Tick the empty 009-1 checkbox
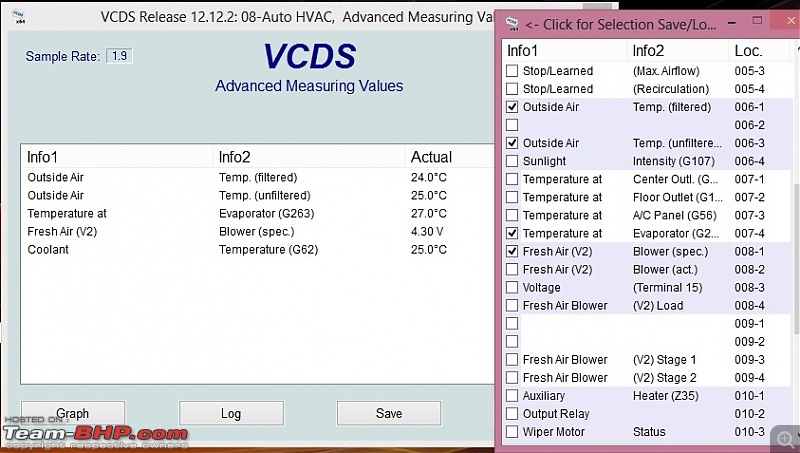Screen dimensions: 800x453 pos(512,323)
